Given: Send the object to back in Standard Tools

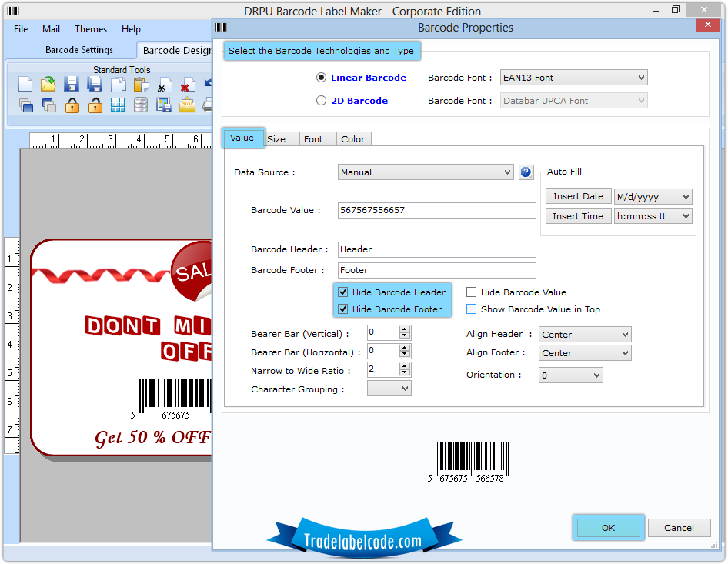Looking at the screenshot, I should pyautogui.click(x=48, y=105).
